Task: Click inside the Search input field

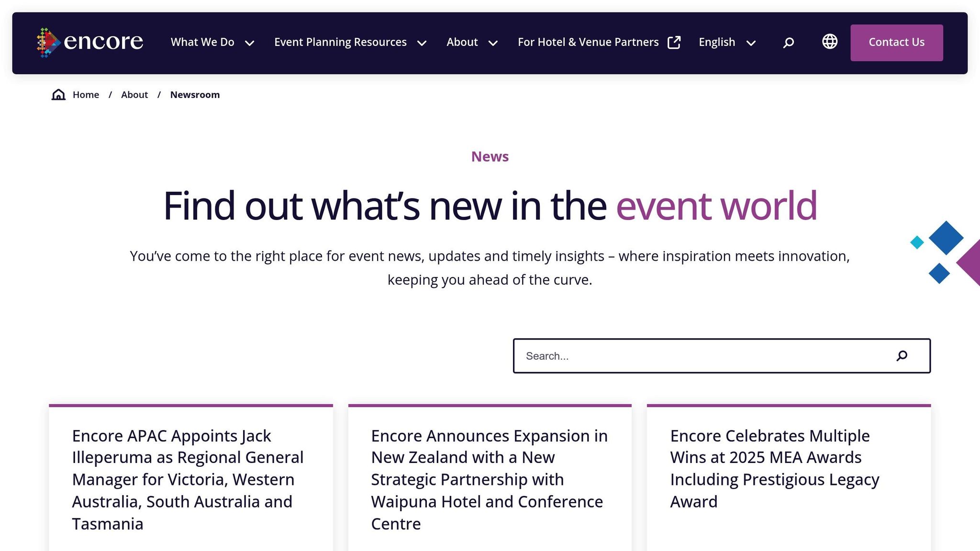Action: [x=670, y=356]
